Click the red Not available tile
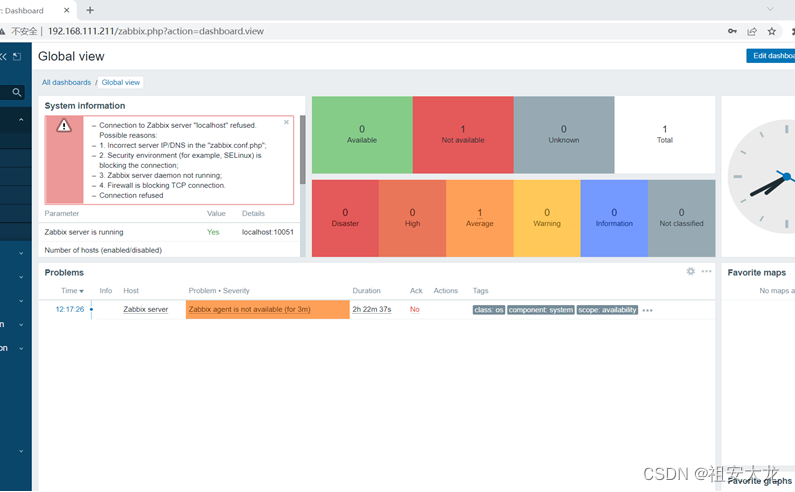Image resolution: width=795 pixels, height=492 pixels. [x=463, y=134]
